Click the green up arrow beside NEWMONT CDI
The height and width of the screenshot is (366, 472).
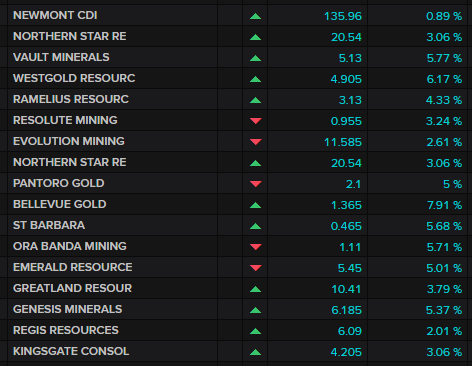[x=255, y=16]
